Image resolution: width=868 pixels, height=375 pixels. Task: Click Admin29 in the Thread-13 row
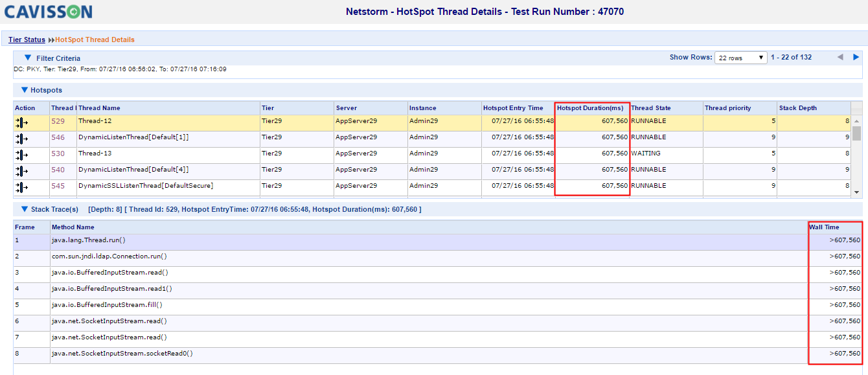[x=424, y=153]
